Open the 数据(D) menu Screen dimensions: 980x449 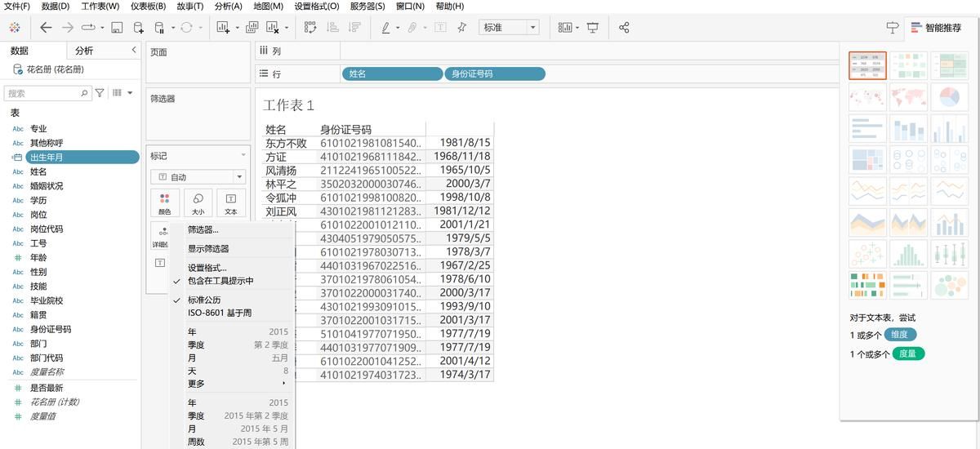tap(56, 7)
